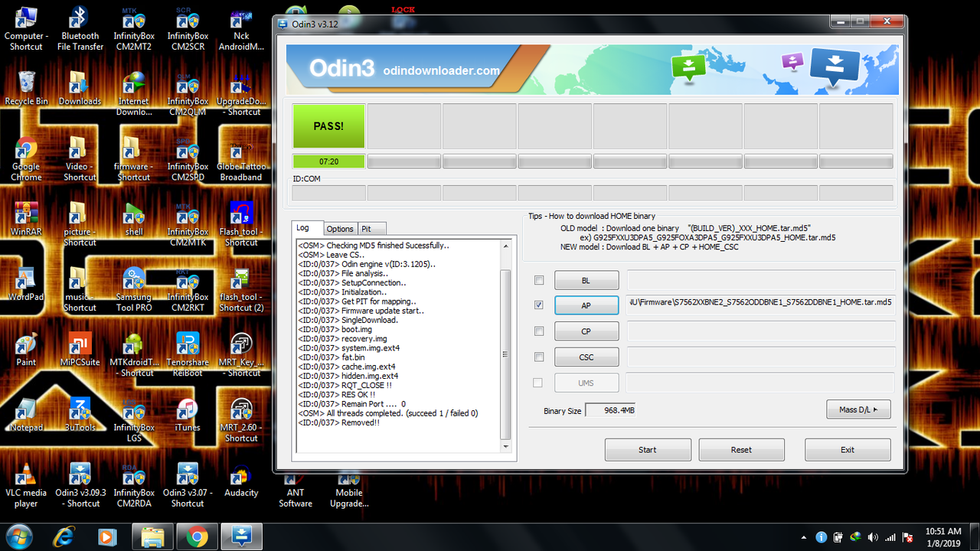Open Google Chrome from the taskbar
The width and height of the screenshot is (980, 551).
pyautogui.click(x=197, y=537)
